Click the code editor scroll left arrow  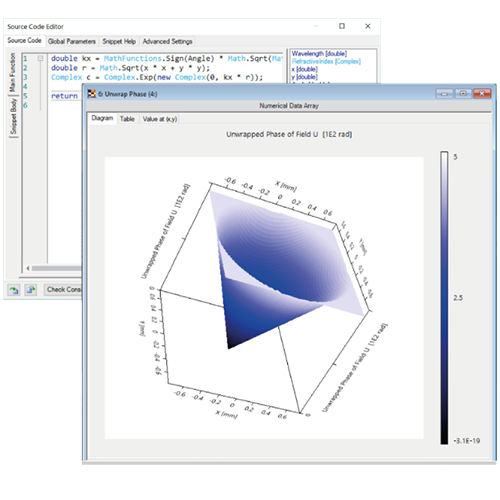click(x=28, y=268)
